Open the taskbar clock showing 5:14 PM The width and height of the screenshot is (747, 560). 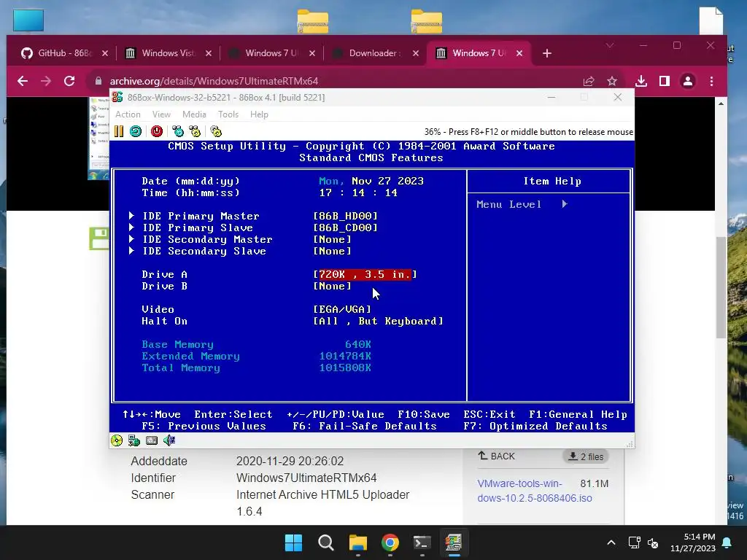coord(693,542)
